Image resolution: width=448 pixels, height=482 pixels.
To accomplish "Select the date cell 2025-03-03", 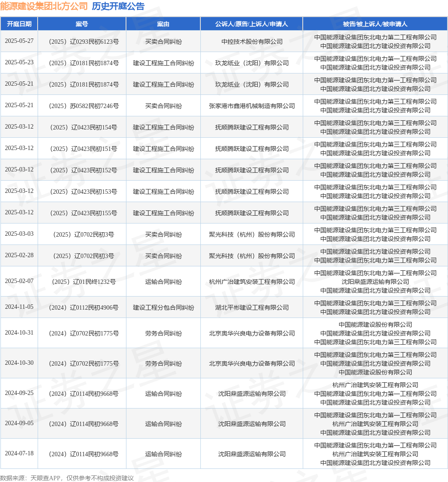I will pyautogui.click(x=19, y=234).
